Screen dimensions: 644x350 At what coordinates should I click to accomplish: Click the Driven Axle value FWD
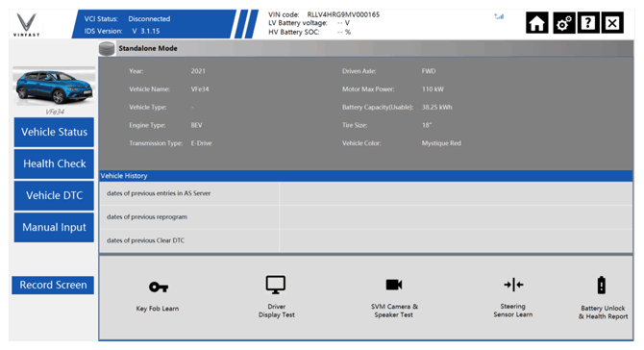click(x=429, y=71)
